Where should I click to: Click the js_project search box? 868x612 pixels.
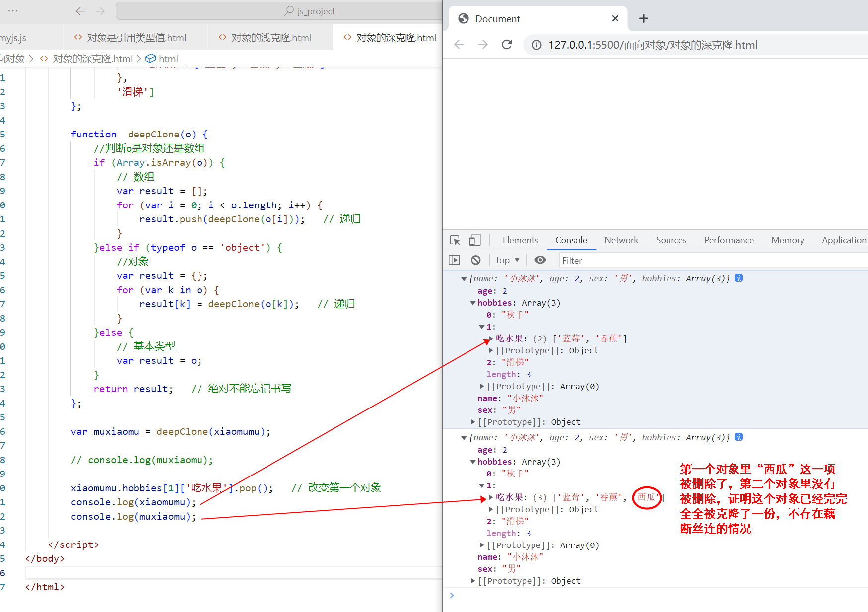[x=279, y=11]
